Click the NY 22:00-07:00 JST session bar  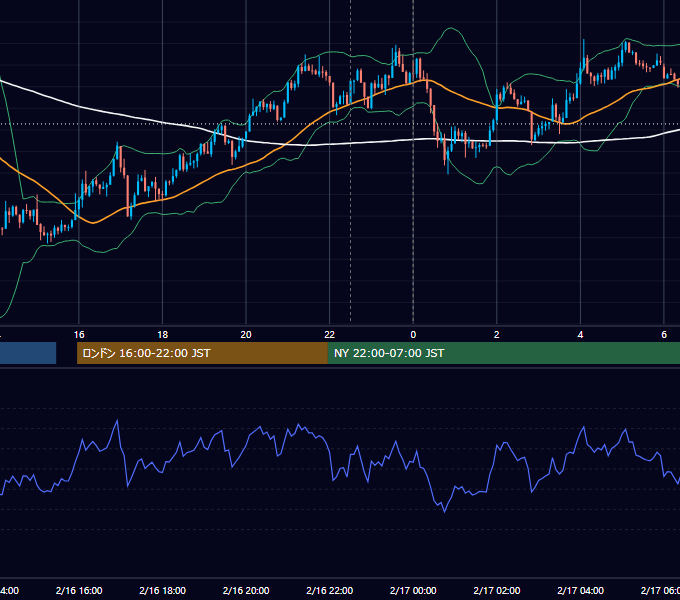[503, 353]
